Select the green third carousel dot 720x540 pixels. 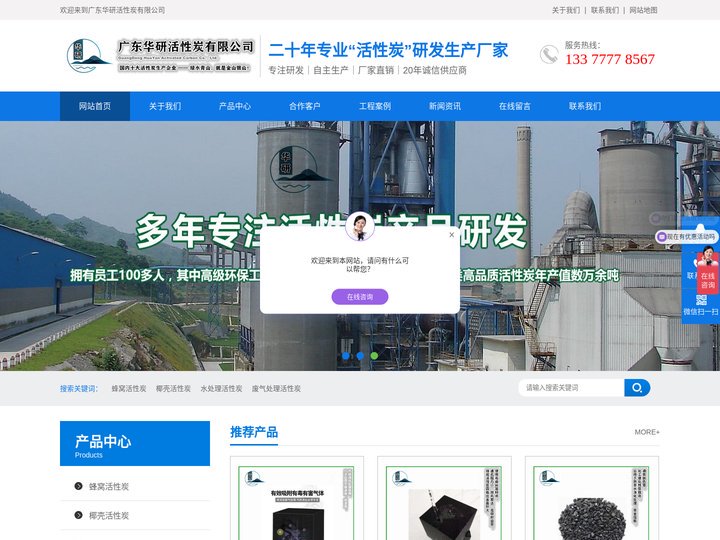click(x=374, y=356)
